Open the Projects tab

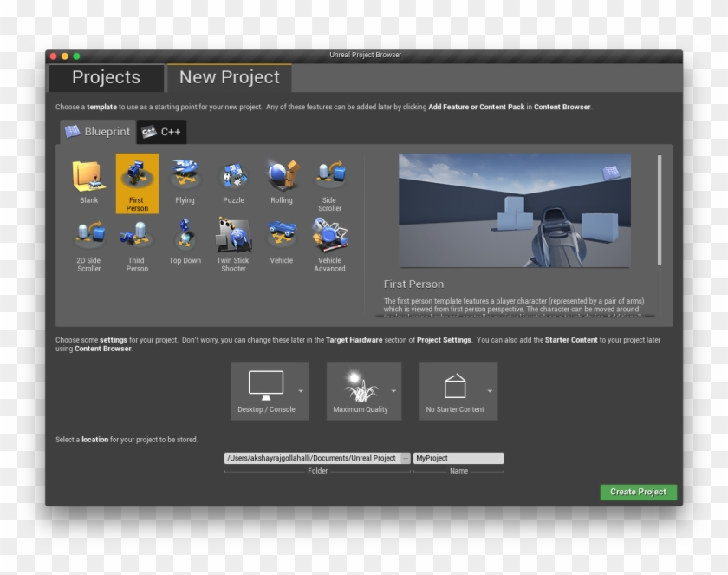point(106,77)
